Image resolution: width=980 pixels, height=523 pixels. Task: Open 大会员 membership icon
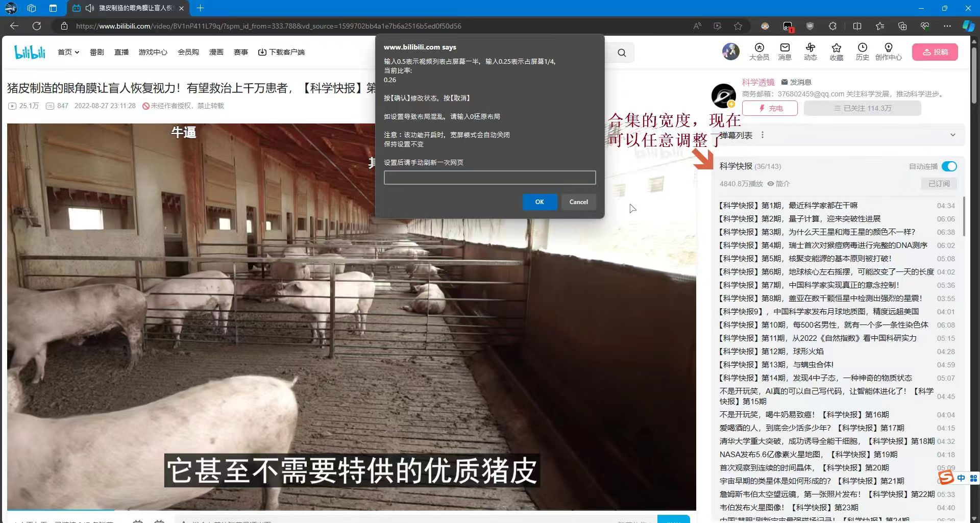point(759,52)
